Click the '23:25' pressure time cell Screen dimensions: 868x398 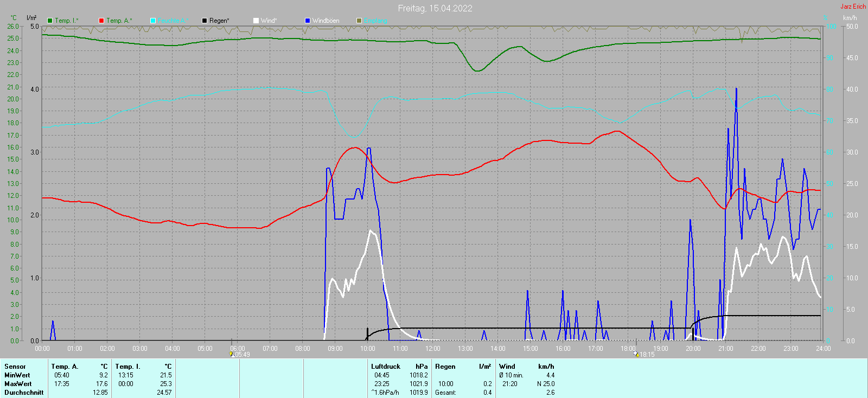tap(382, 384)
